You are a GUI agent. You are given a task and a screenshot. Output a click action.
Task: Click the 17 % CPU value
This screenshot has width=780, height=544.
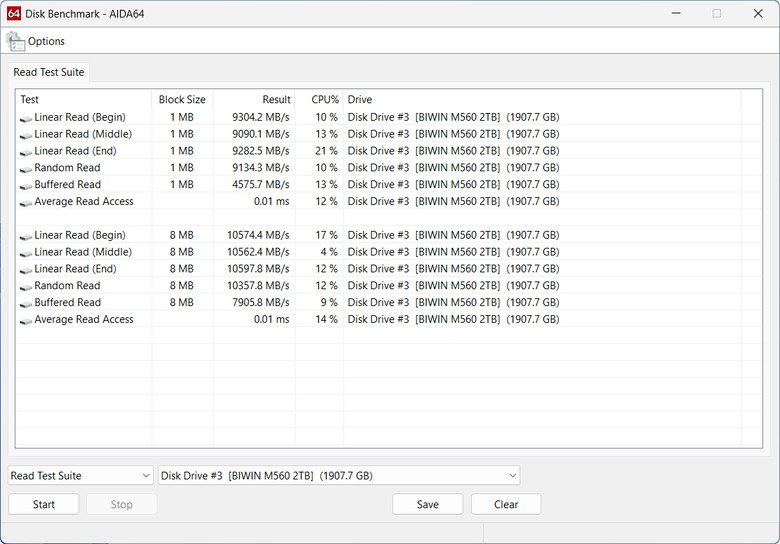[x=326, y=235]
